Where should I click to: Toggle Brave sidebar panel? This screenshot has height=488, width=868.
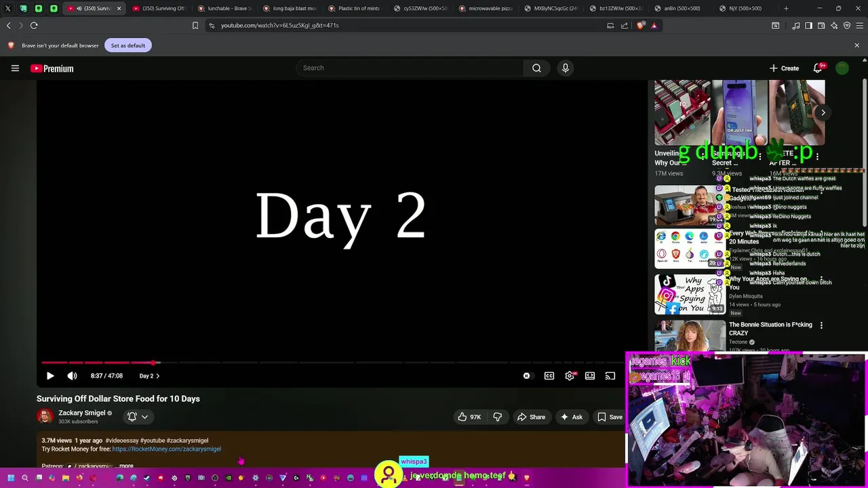point(808,25)
